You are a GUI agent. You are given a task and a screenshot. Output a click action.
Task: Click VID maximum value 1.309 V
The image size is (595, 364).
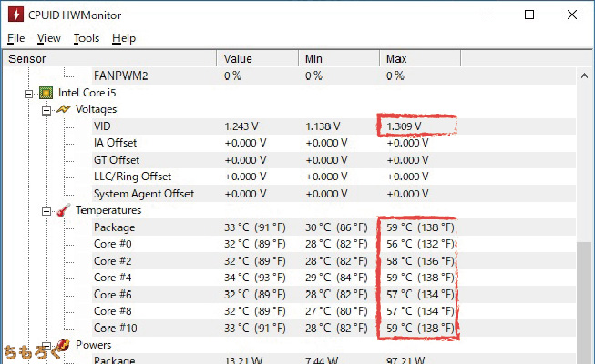coord(404,126)
